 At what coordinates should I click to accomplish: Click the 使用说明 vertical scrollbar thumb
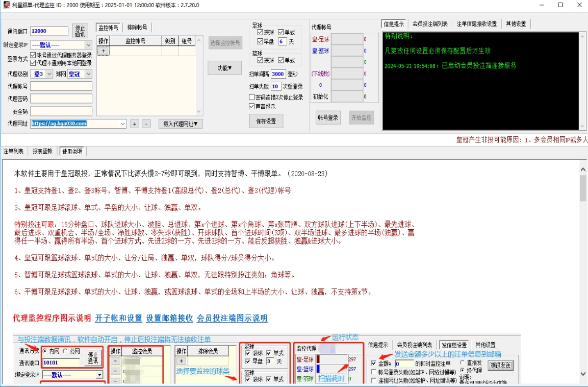[583, 188]
